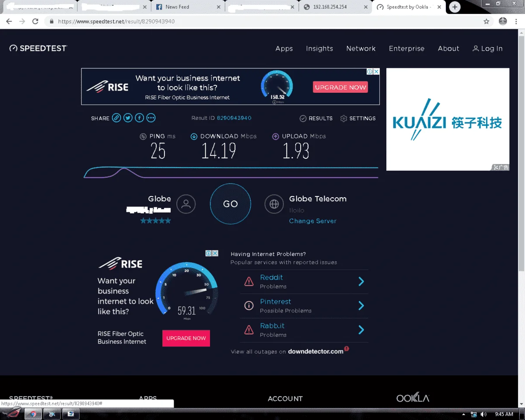Close the top RISE banner ad
525x420 pixels.
(376, 71)
